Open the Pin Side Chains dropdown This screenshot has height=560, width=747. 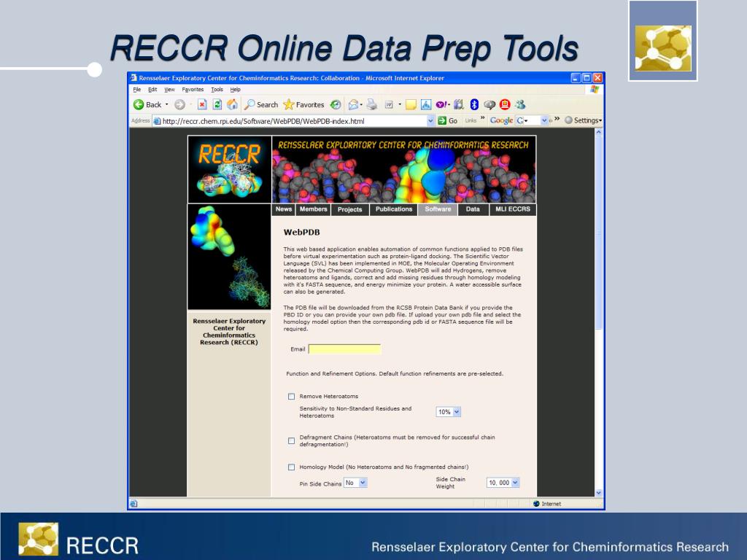click(355, 483)
